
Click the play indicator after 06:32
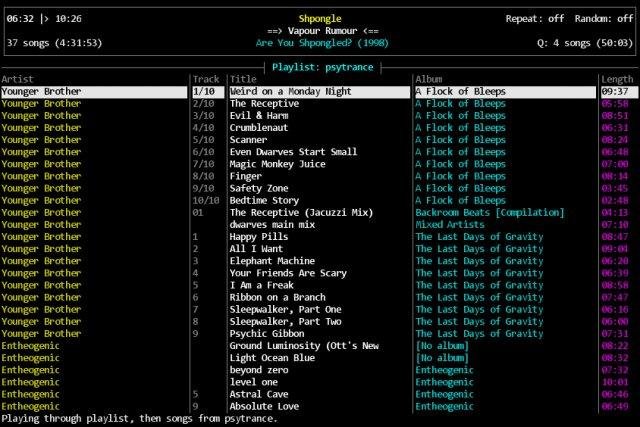click(x=44, y=19)
